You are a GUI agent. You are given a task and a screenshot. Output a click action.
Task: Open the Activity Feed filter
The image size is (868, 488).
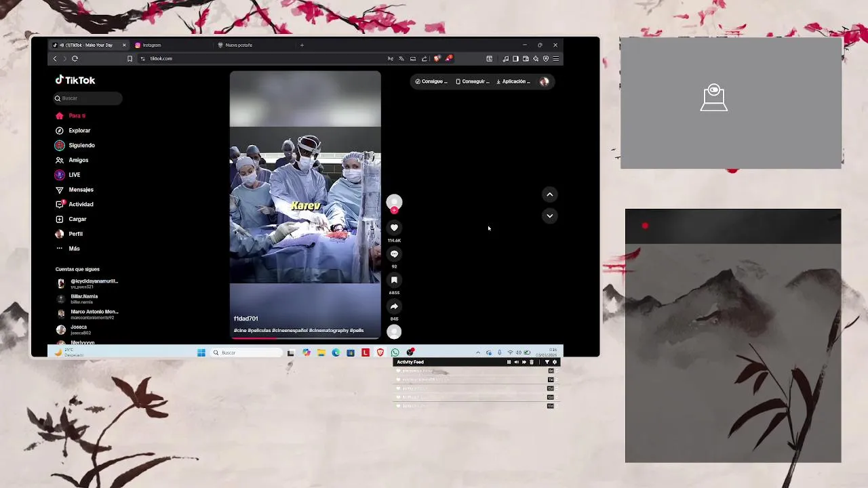coord(547,362)
